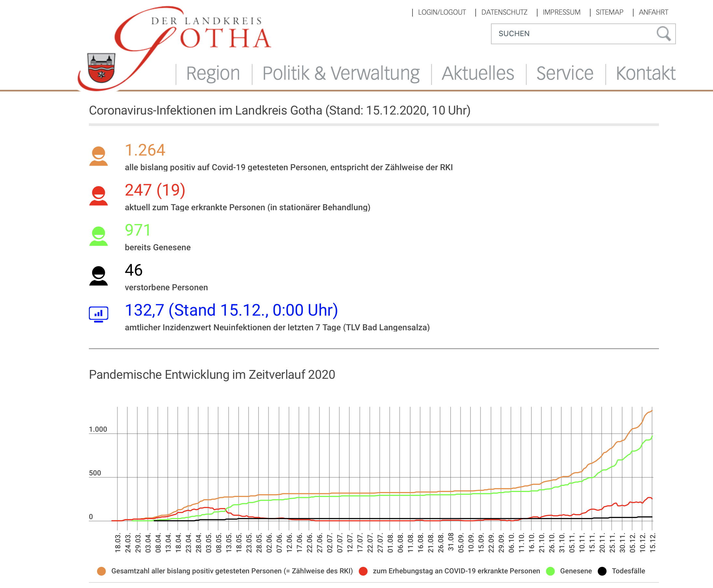Click the 'bereits Genesene' description text
The height and width of the screenshot is (588, 713).
coord(158,248)
